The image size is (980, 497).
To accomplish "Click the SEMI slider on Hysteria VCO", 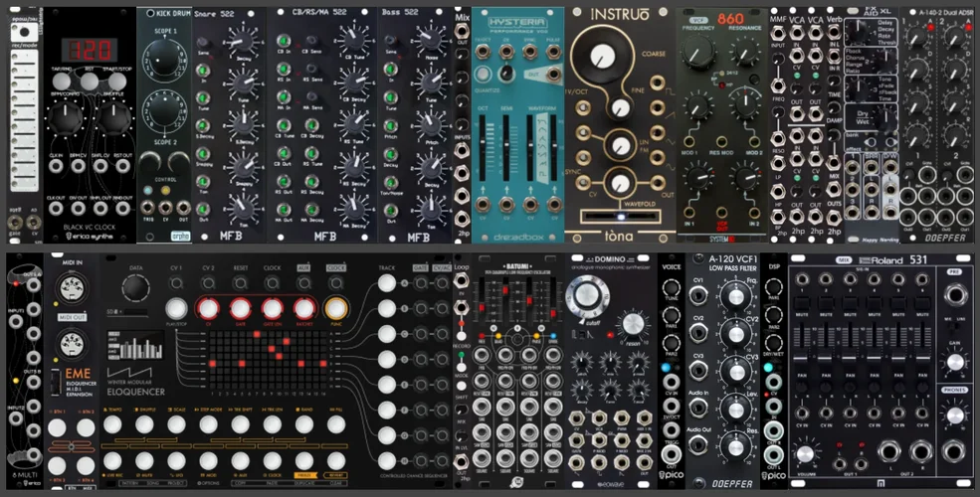I will 506,149.
